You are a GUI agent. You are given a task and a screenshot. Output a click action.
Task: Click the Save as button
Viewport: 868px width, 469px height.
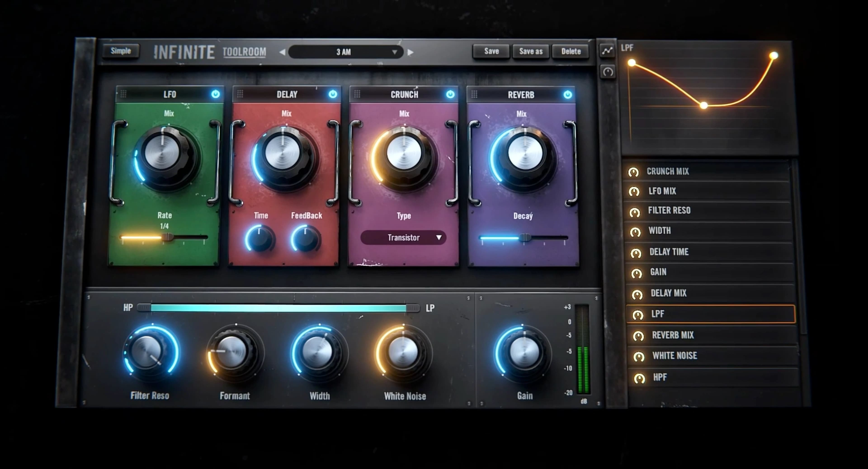point(531,52)
